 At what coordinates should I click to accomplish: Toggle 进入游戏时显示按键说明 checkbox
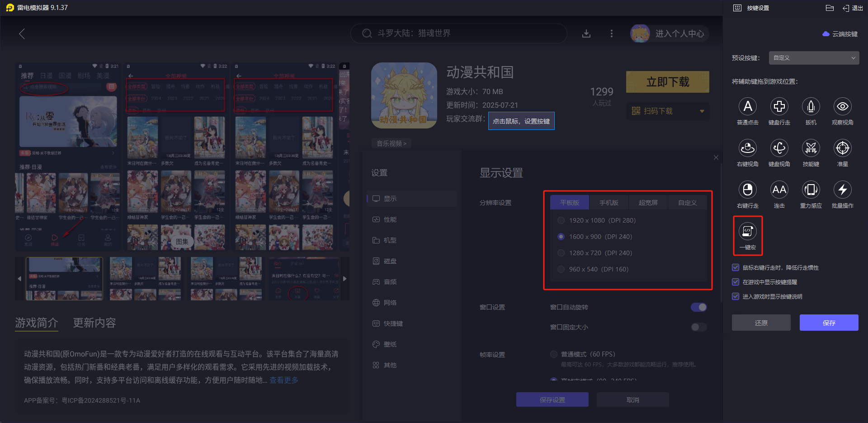[x=736, y=296]
